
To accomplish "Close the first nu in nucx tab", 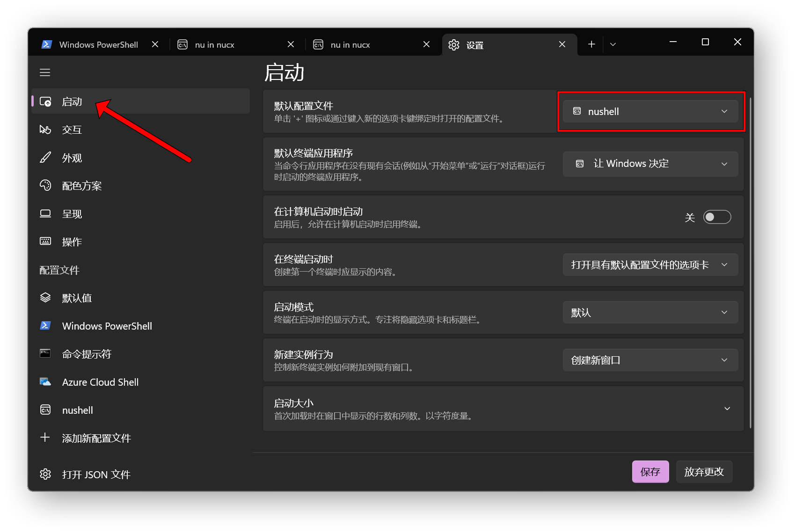I will click(x=291, y=44).
